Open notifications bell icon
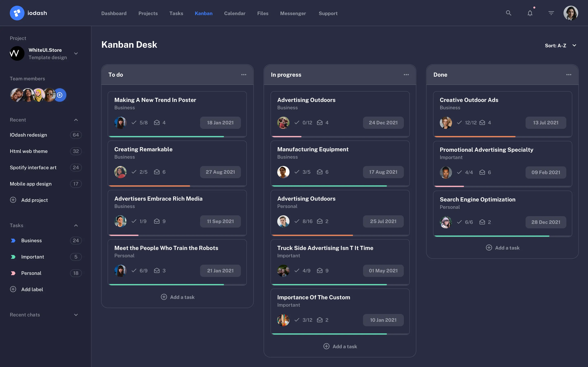 530,13
